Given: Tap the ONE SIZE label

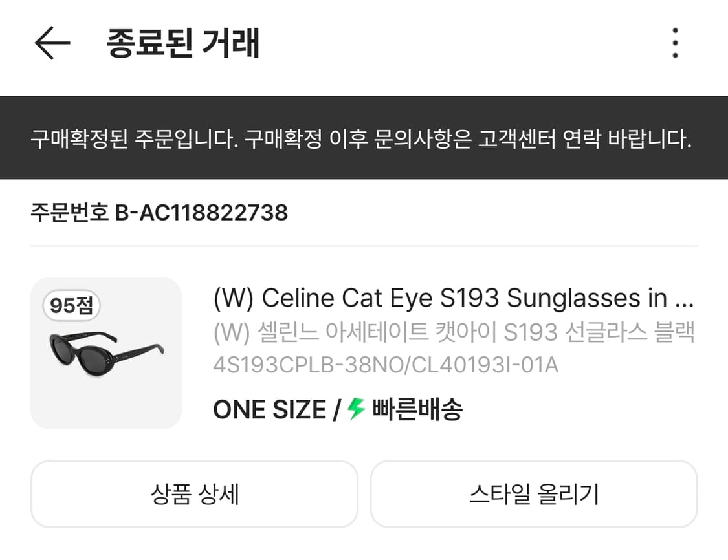Looking at the screenshot, I should [269, 409].
